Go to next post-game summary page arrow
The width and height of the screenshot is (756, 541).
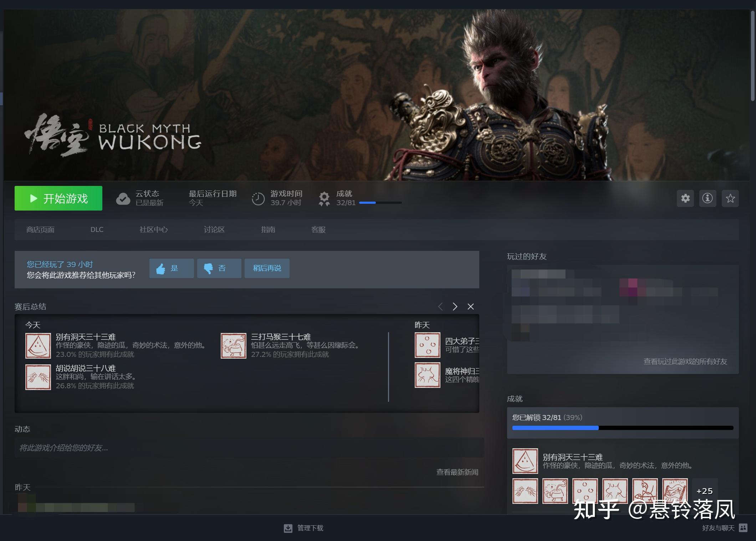coord(455,307)
